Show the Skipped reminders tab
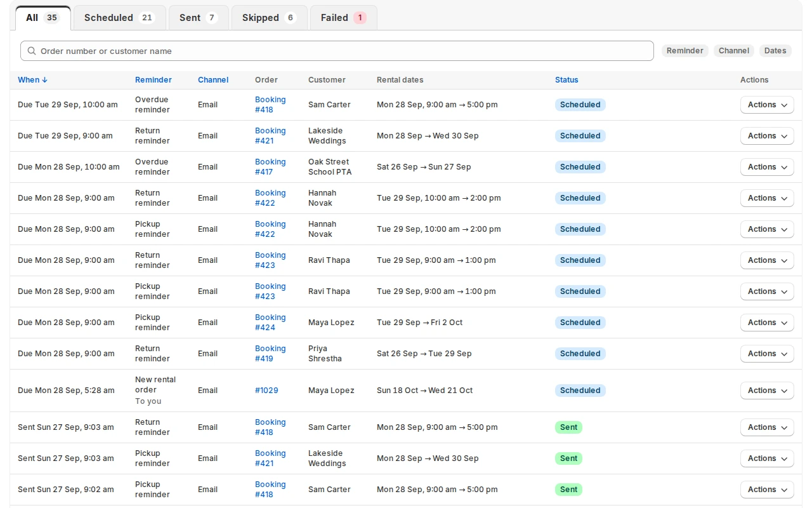The width and height of the screenshot is (812, 508). coord(269,18)
